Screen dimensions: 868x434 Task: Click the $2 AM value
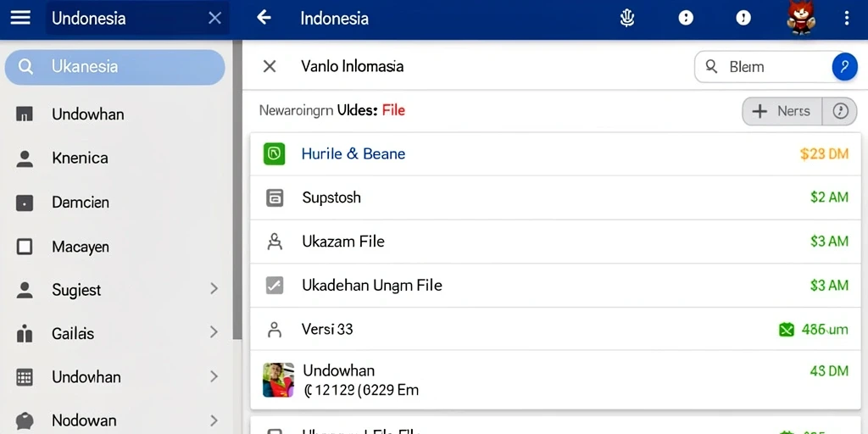[x=829, y=197]
